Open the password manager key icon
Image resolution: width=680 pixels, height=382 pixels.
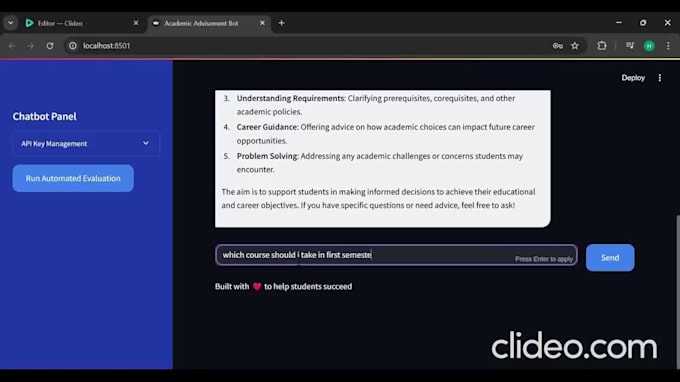tap(558, 46)
